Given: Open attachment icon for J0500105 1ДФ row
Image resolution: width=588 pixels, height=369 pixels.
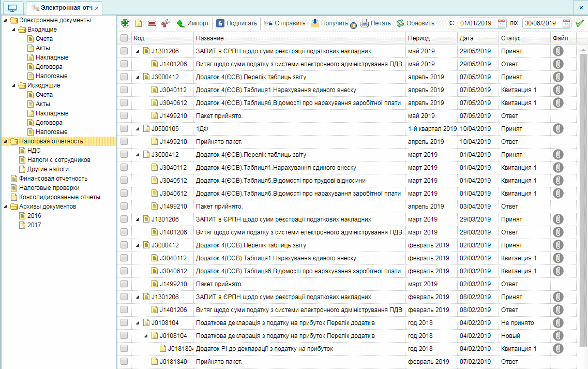Looking at the screenshot, I should [x=558, y=128].
